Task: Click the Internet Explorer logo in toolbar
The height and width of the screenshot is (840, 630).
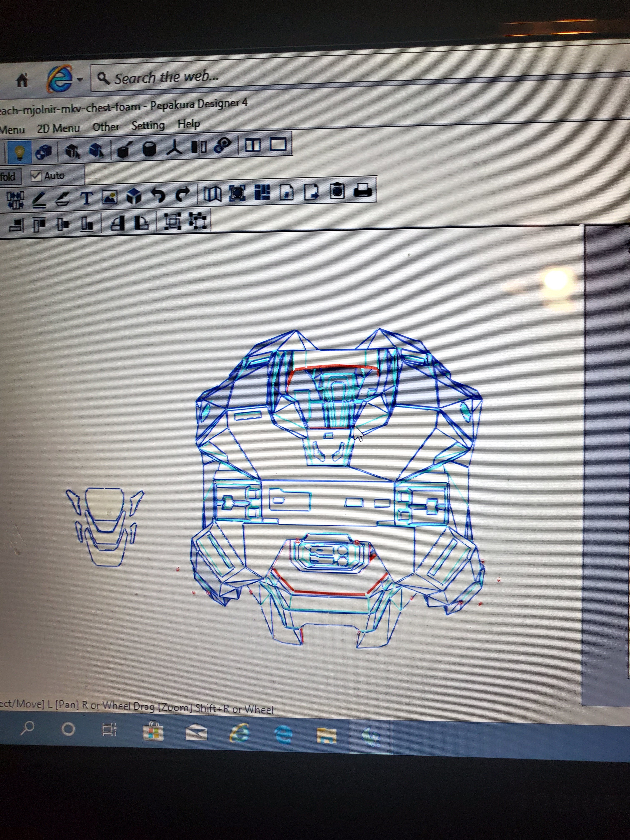Action: click(x=60, y=79)
